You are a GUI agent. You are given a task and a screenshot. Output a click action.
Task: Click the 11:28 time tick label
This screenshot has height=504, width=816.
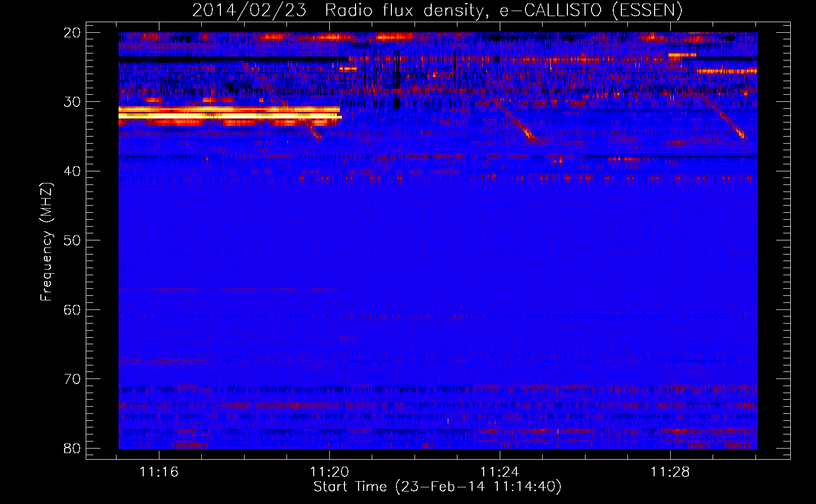click(670, 472)
